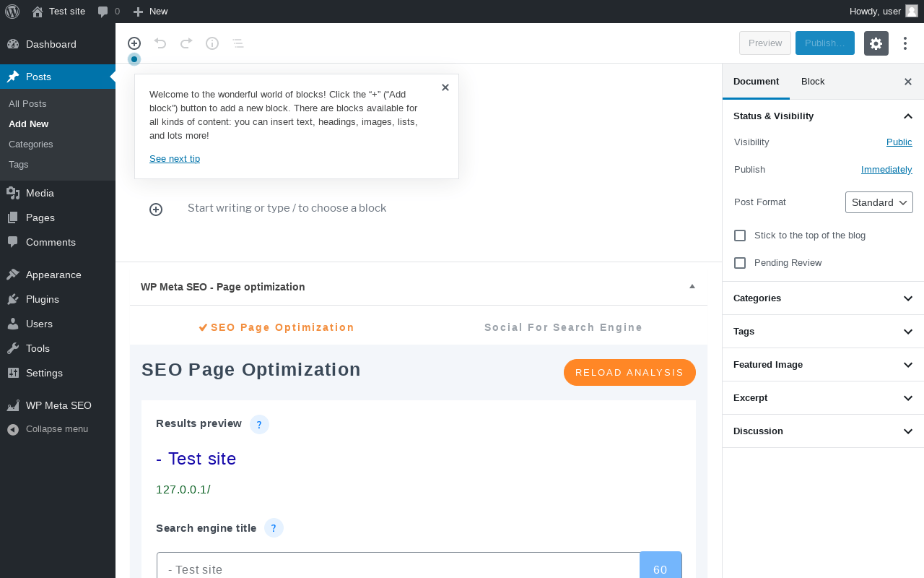Check the Pending Review checkbox
Image resolution: width=924 pixels, height=578 pixels.
(740, 263)
